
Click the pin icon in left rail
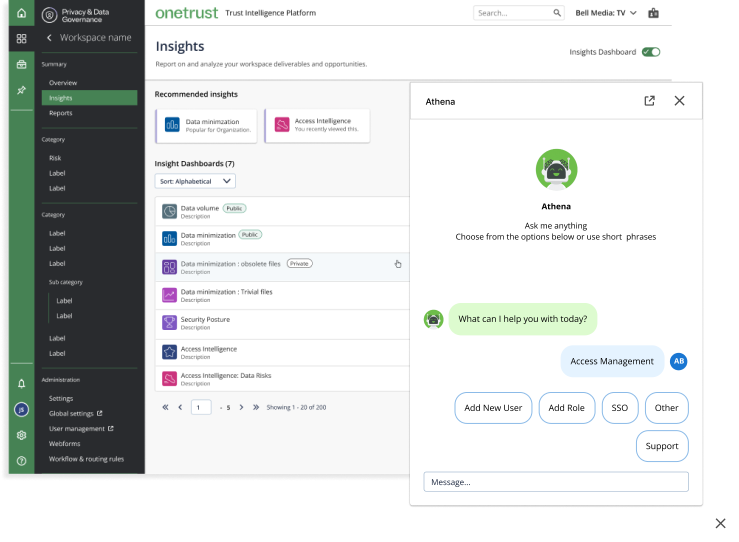coord(21,90)
